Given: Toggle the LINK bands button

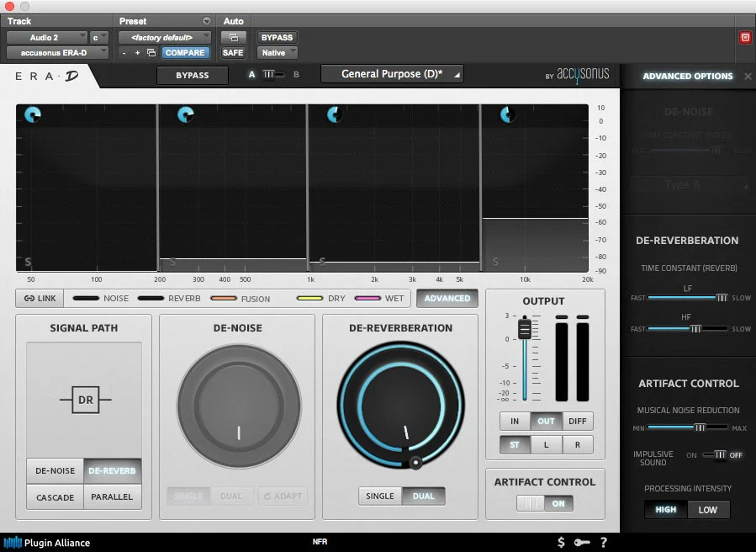Looking at the screenshot, I should coord(40,298).
